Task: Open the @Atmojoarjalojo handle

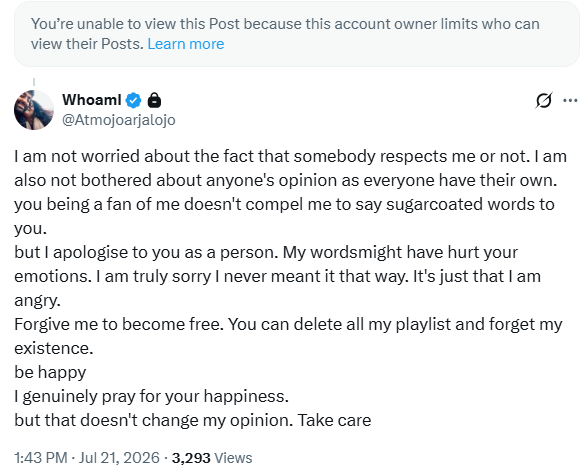Action: pyautogui.click(x=119, y=120)
